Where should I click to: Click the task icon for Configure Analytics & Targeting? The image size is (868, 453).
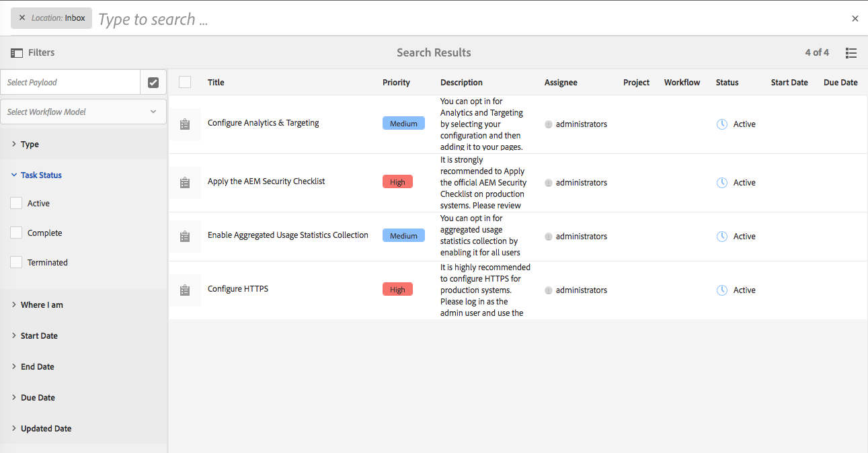coord(185,124)
